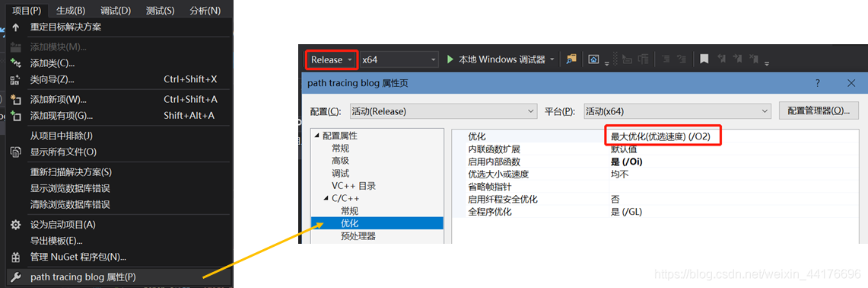Open the x64 platform dropdown in the toolbar

399,59
